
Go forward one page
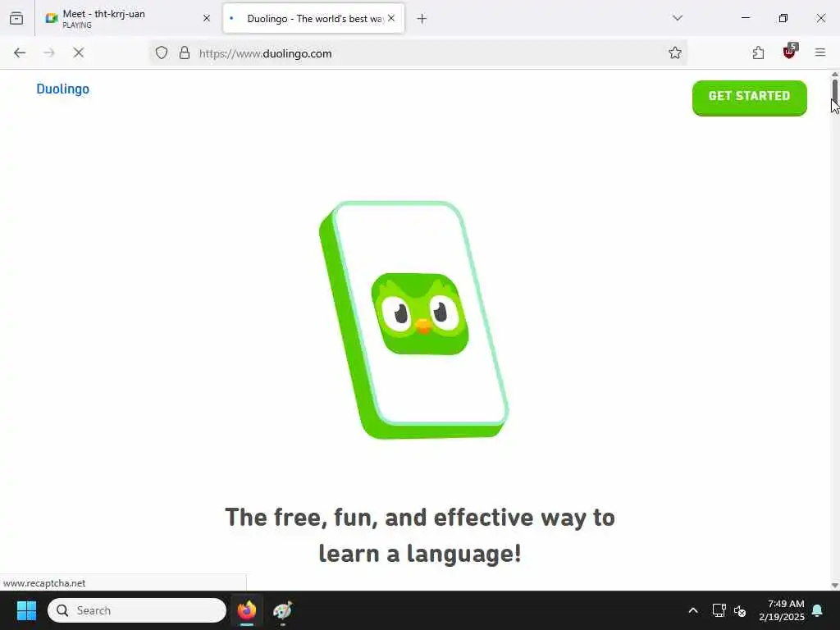48,52
